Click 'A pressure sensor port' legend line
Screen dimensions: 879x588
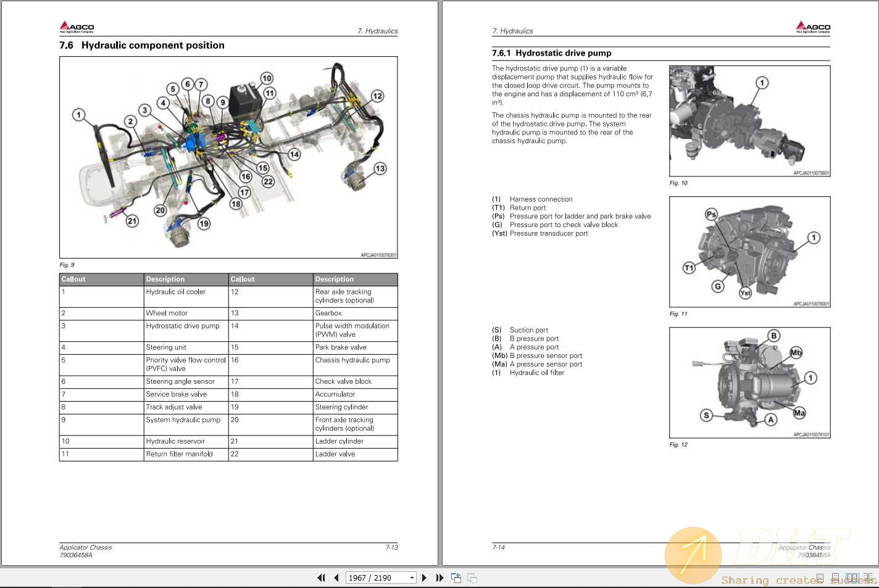(x=537, y=365)
